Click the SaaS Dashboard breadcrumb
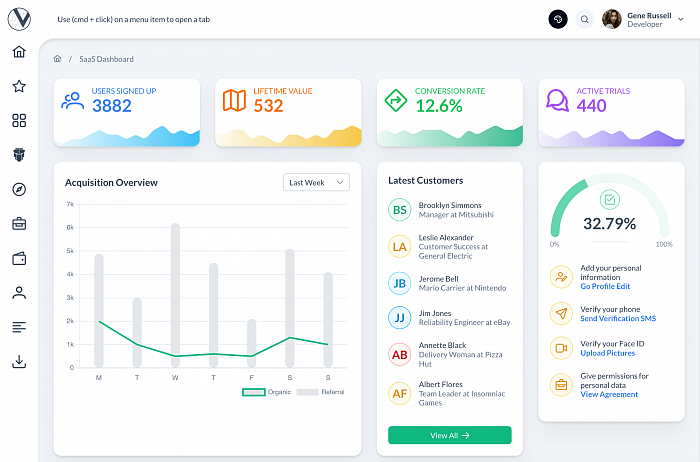The height and width of the screenshot is (462, 700). point(106,59)
